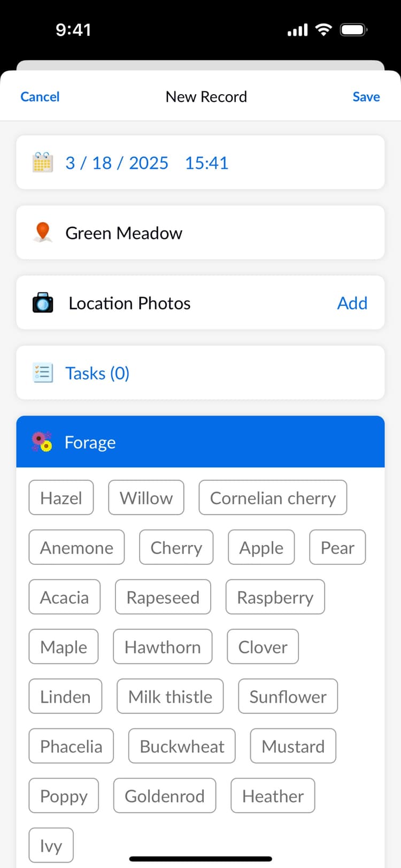Save the new record
The width and height of the screenshot is (401, 868).
366,97
